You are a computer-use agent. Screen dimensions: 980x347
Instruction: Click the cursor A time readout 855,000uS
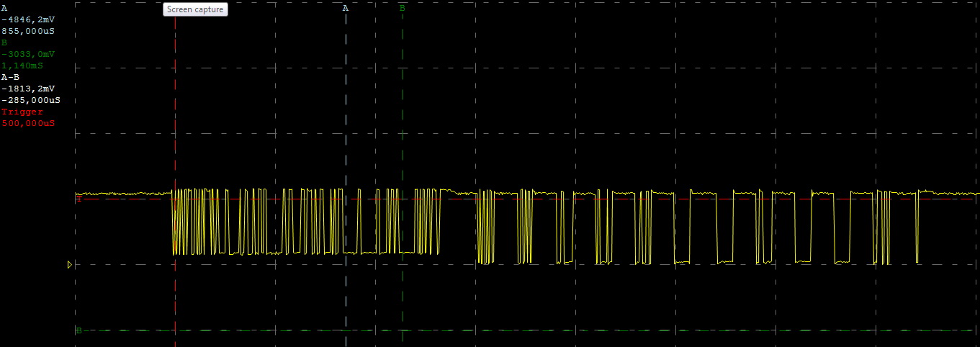coord(28,31)
